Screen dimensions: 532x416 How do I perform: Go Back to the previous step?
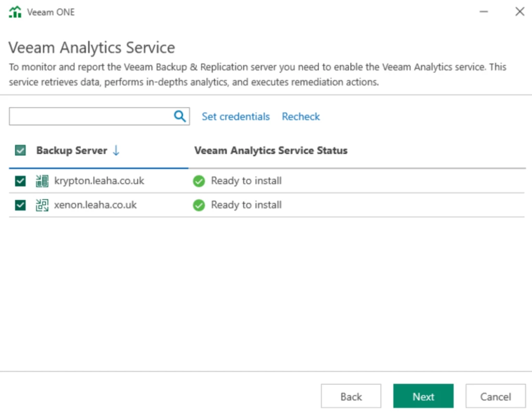[x=351, y=396]
